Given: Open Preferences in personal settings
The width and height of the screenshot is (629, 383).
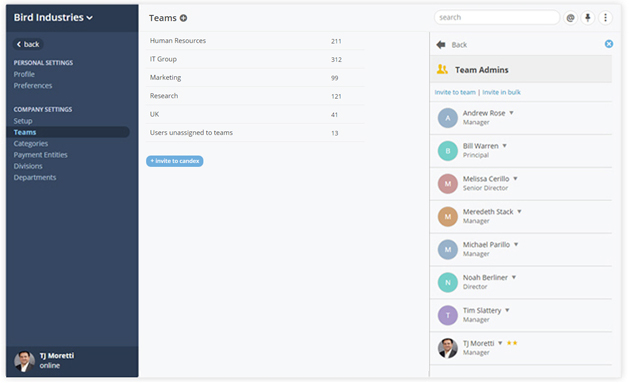Looking at the screenshot, I should [33, 85].
